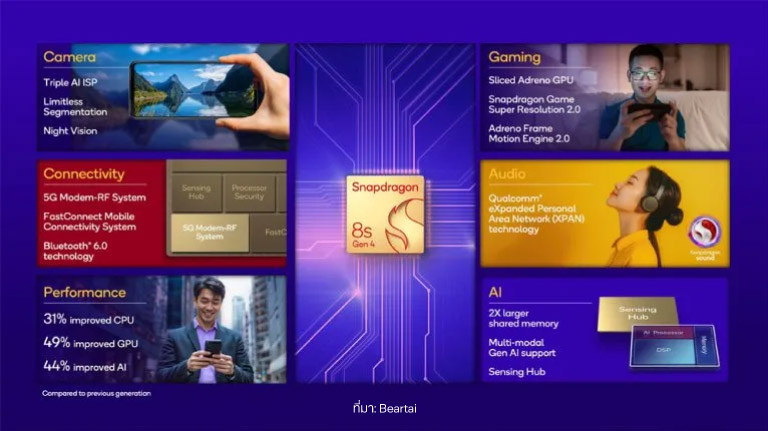The width and height of the screenshot is (768, 431).
Task: Click the gold Sensing Hub block in AI
Action: (638, 313)
